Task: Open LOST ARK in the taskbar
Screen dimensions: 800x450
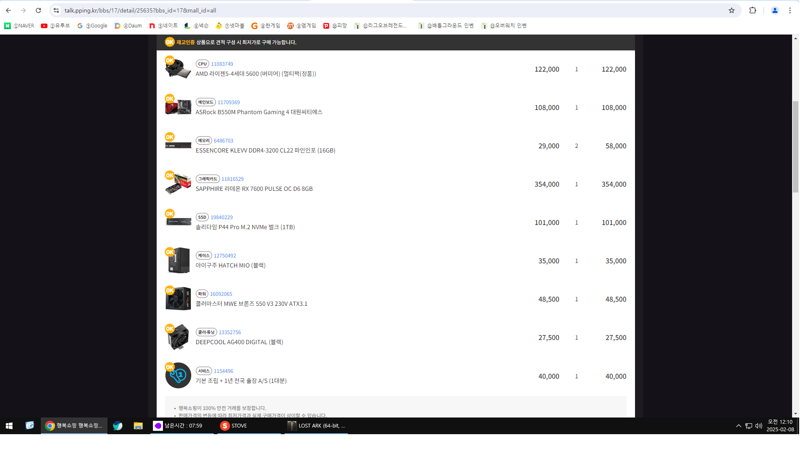Action: [316, 426]
